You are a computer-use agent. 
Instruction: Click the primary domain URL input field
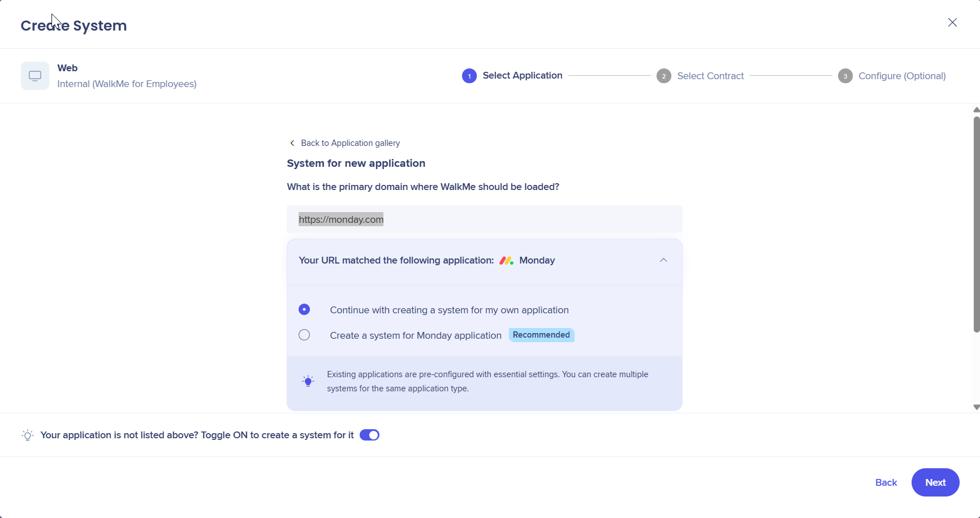(x=484, y=219)
